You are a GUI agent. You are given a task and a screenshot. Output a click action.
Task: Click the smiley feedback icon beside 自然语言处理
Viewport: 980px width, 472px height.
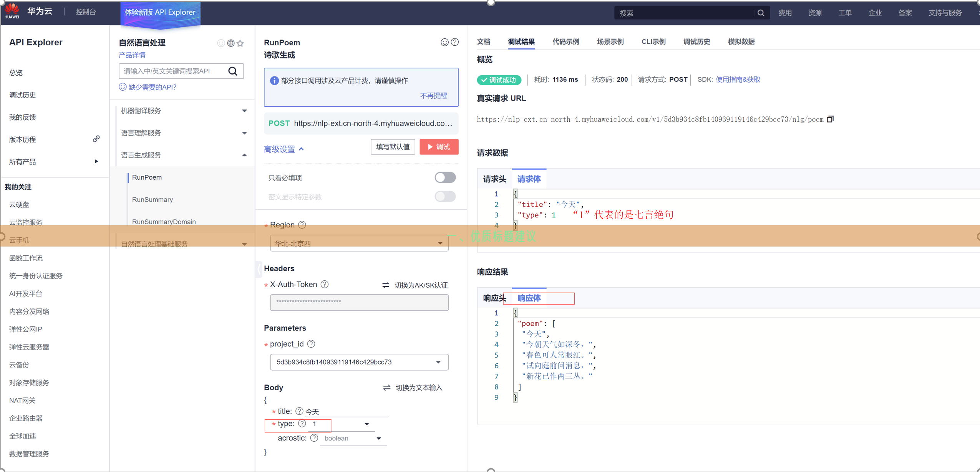point(221,43)
